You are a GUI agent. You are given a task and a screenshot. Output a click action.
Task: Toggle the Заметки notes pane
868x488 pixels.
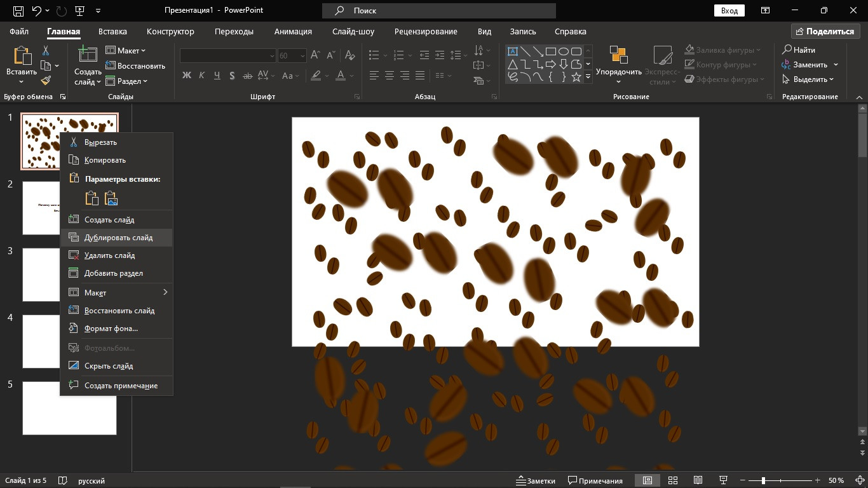click(x=535, y=480)
